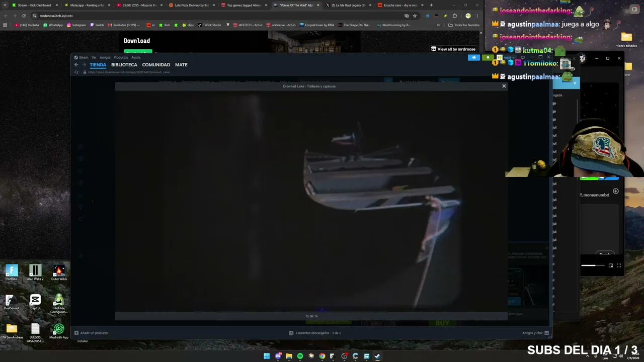Open File Explorer from the taskbar

289,356
